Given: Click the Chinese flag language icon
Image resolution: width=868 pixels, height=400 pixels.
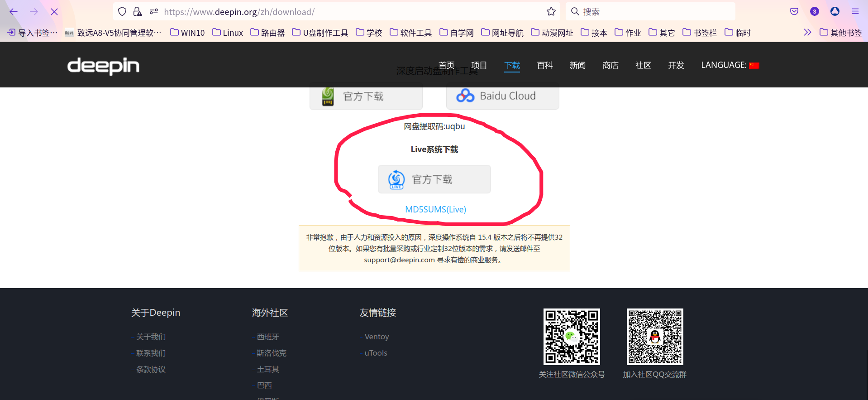Looking at the screenshot, I should pos(754,66).
